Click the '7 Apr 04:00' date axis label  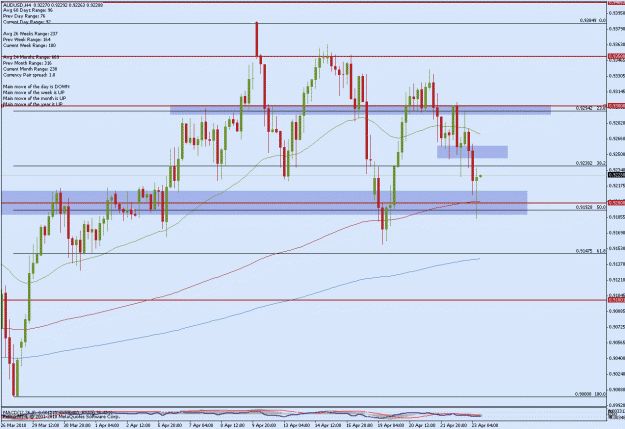click(200, 425)
